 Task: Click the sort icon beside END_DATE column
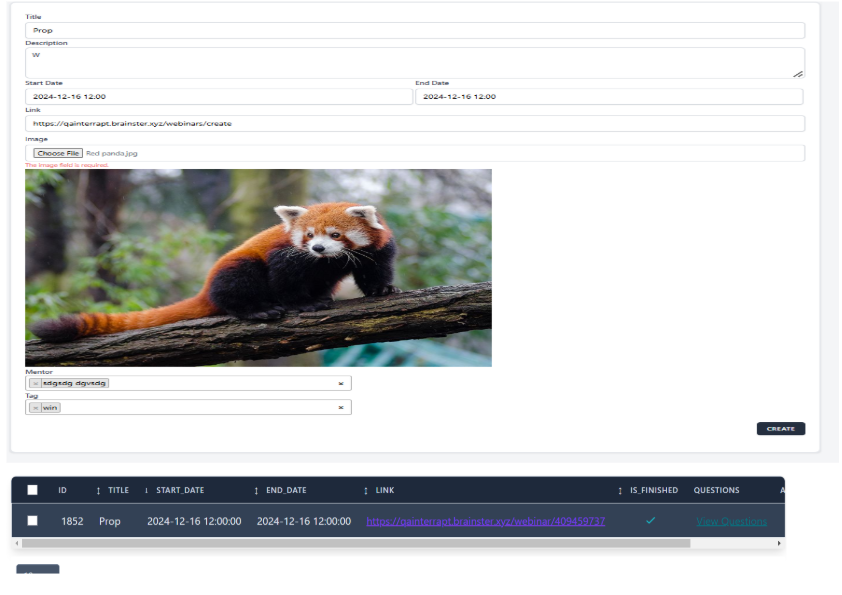(x=256, y=490)
